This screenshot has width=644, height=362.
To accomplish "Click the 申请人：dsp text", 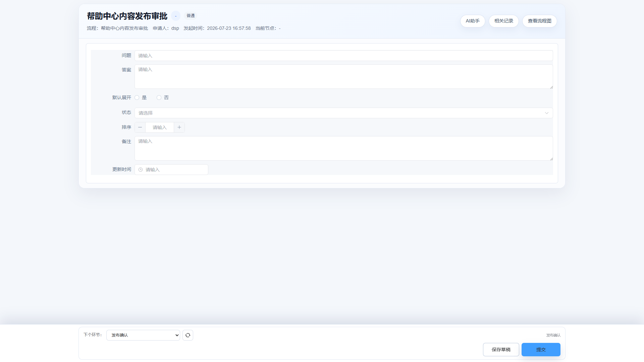I will coord(166,28).
